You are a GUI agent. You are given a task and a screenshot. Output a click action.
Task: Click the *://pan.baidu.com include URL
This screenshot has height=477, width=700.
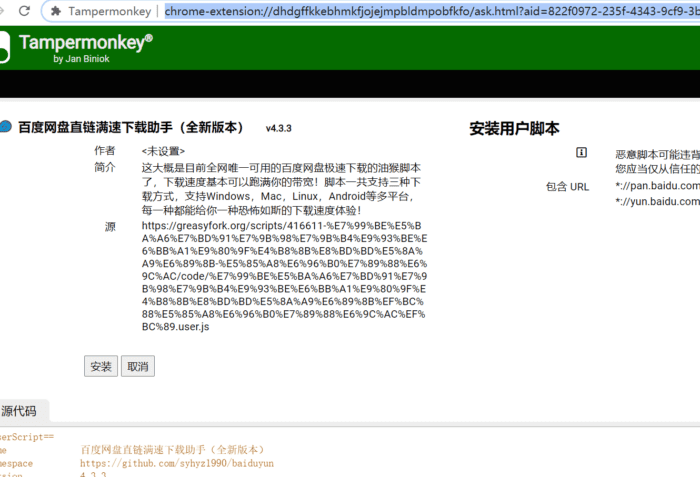(657, 186)
